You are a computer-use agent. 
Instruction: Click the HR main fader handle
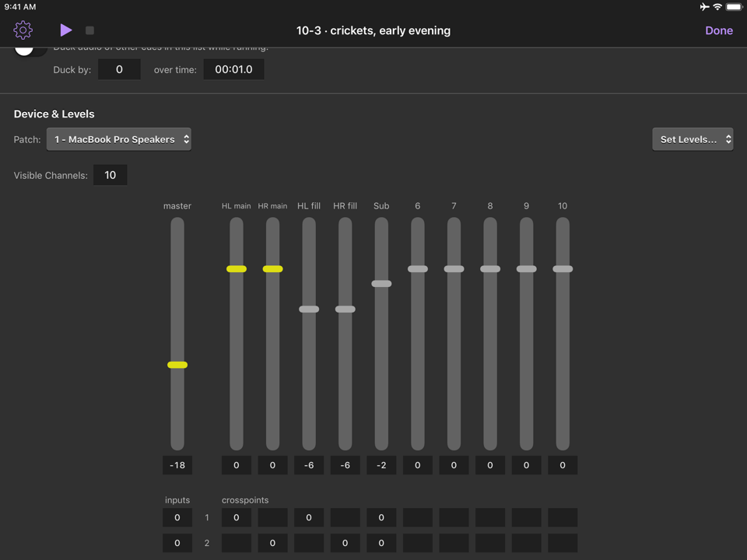(272, 268)
